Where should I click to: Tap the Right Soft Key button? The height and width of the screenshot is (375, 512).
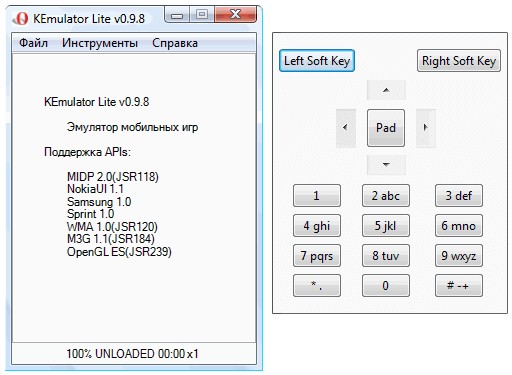click(x=459, y=61)
